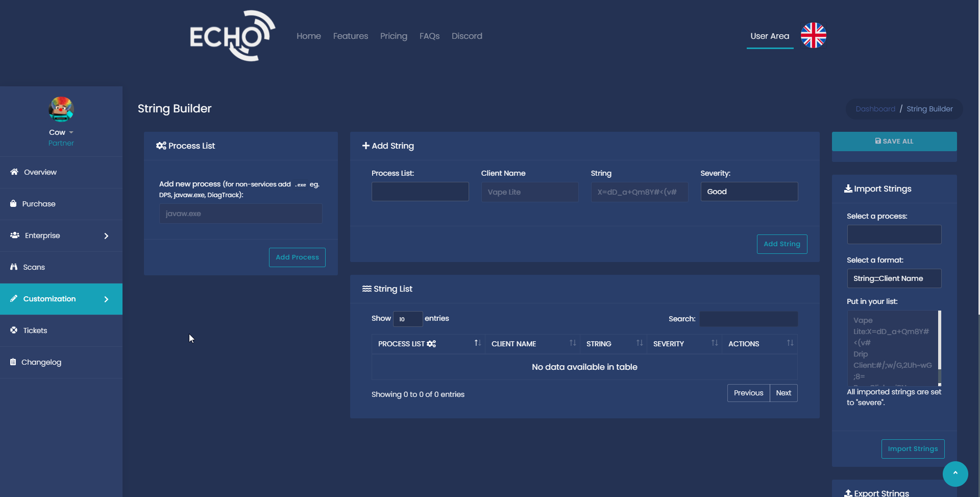
Task: Click the Changelog clipboard icon
Action: click(x=13, y=362)
